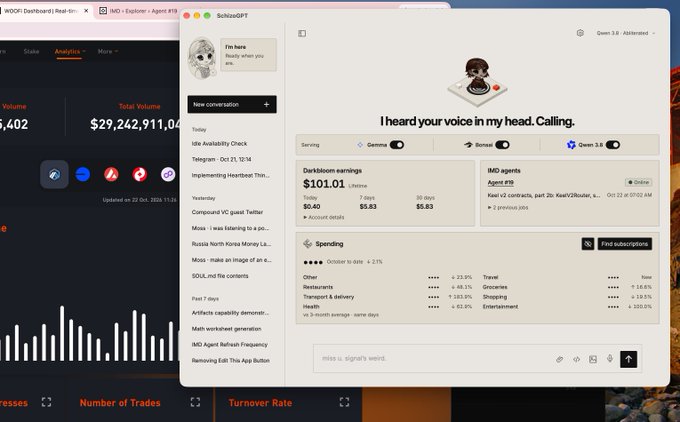Image resolution: width=680 pixels, height=422 pixels.
Task: Open the IMD Agent Refresh Frequency conversation
Action: pyautogui.click(x=229, y=344)
